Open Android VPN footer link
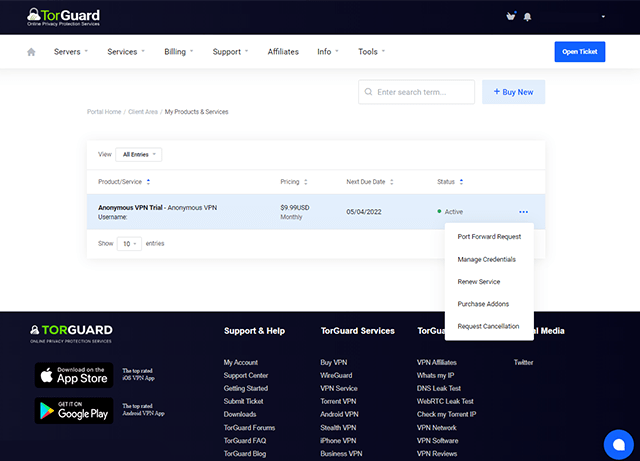Image resolution: width=640 pixels, height=461 pixels. click(339, 414)
